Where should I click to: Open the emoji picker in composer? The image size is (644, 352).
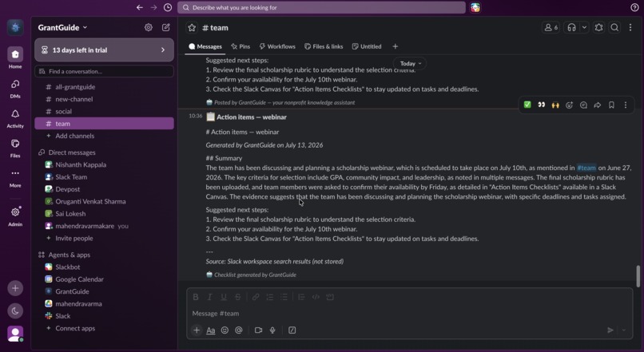point(225,330)
